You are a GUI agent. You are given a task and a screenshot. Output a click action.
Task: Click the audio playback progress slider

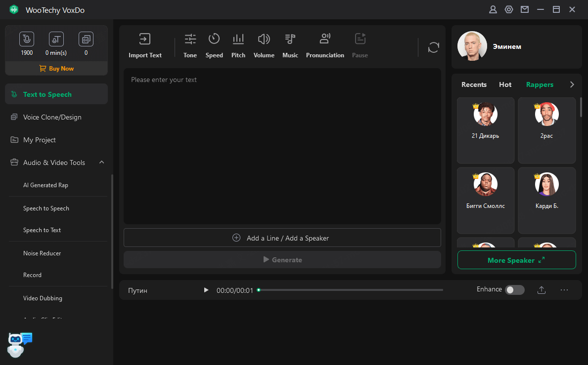(351, 290)
